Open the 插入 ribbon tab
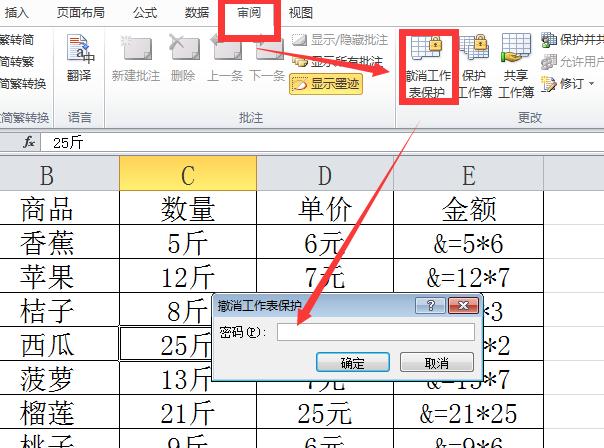Image resolution: width=604 pixels, height=448 pixels. pyautogui.click(x=16, y=13)
